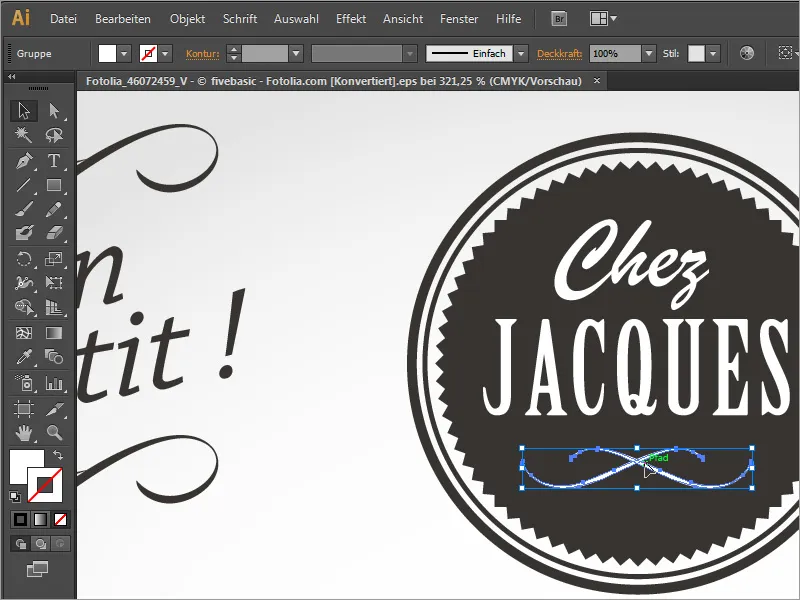Expand the toolbox panel arrows
This screenshot has width=800, height=600.
(11, 77)
